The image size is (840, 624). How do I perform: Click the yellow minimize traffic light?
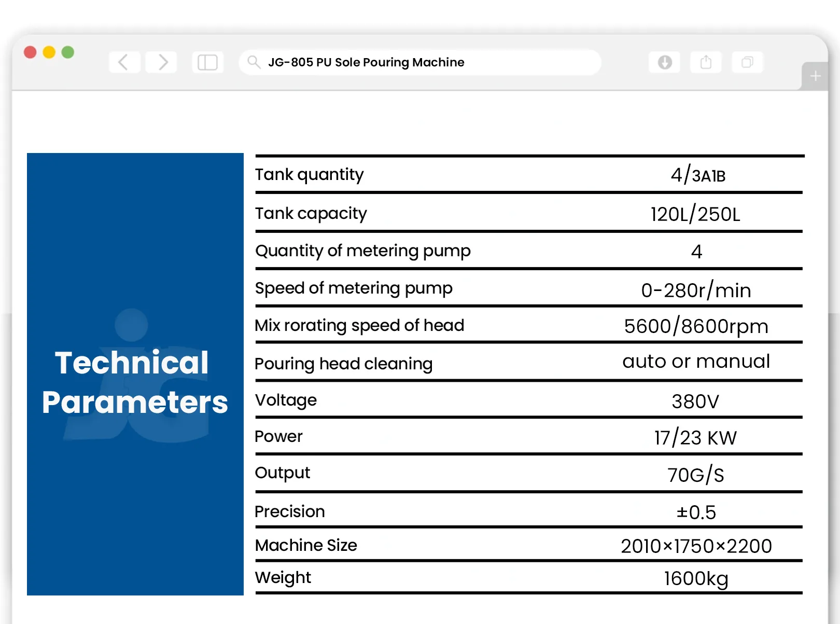(x=48, y=52)
